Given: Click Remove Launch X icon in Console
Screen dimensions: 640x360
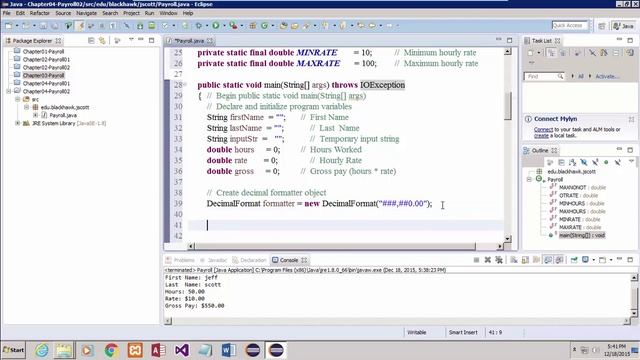Looking at the screenshot, I should coord(487,260).
